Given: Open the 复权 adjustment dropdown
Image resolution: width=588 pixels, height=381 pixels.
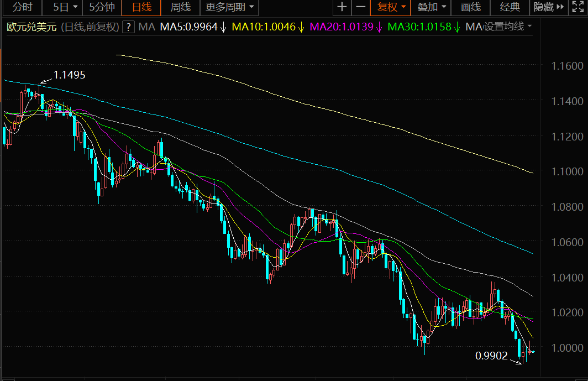Looking at the screenshot, I should tap(391, 7).
